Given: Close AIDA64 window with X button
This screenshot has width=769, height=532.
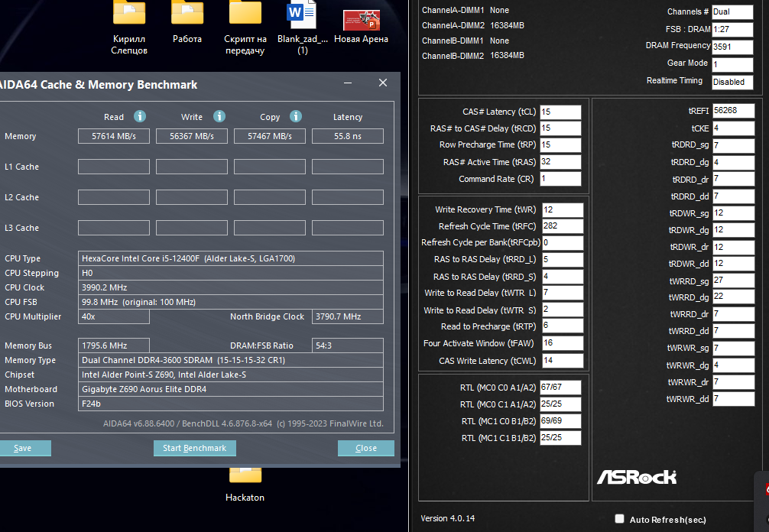Looking at the screenshot, I should tap(383, 83).
